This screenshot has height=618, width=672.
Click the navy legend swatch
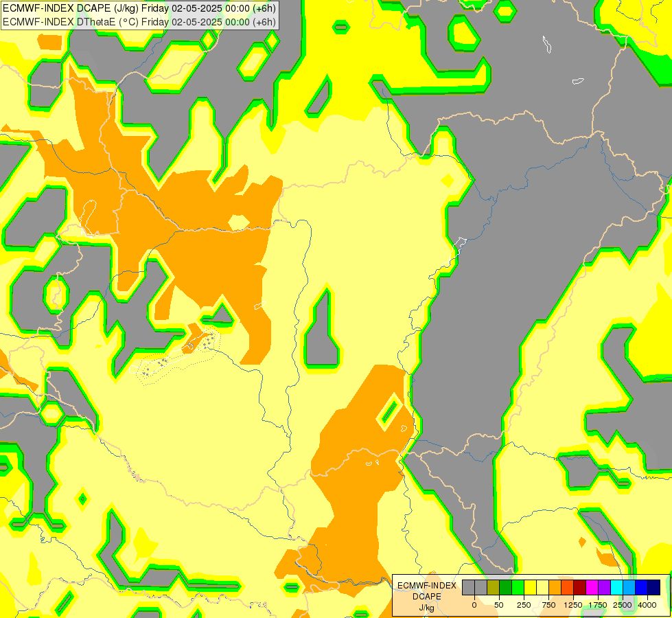653,588
